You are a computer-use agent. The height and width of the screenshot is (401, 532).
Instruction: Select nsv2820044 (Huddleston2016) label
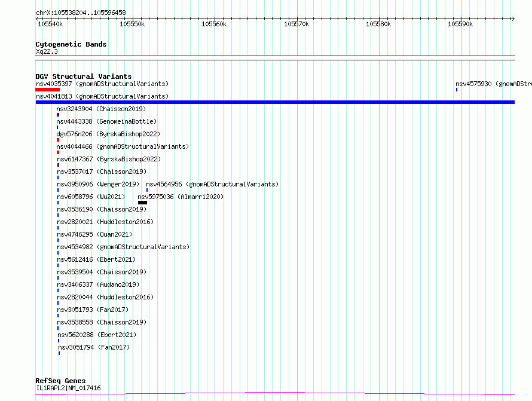(x=106, y=297)
